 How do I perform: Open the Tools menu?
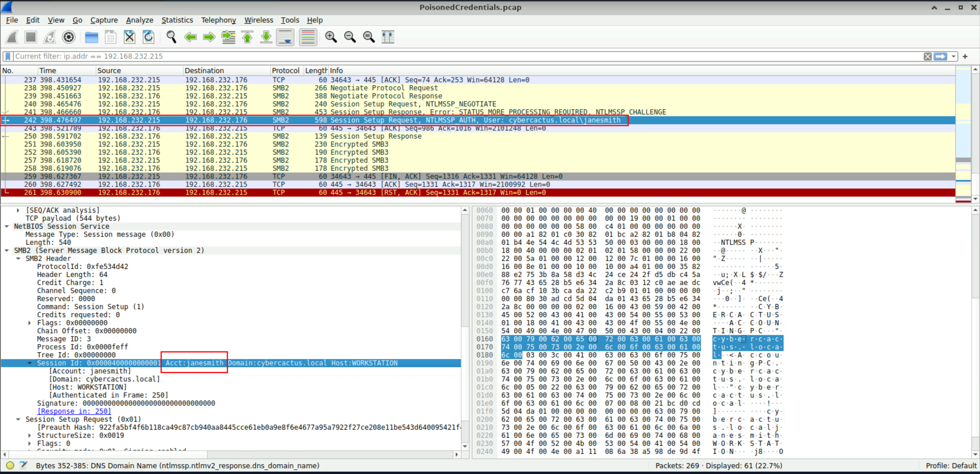point(290,20)
